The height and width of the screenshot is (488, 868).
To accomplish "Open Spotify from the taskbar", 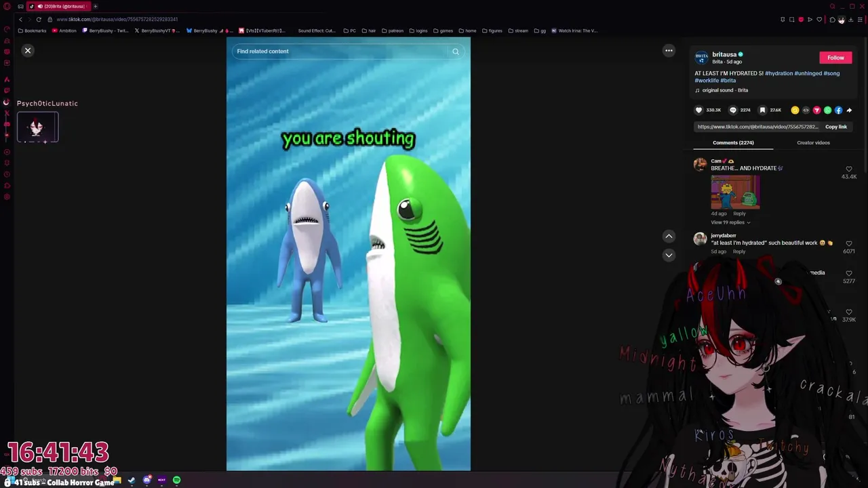I will pos(176,480).
